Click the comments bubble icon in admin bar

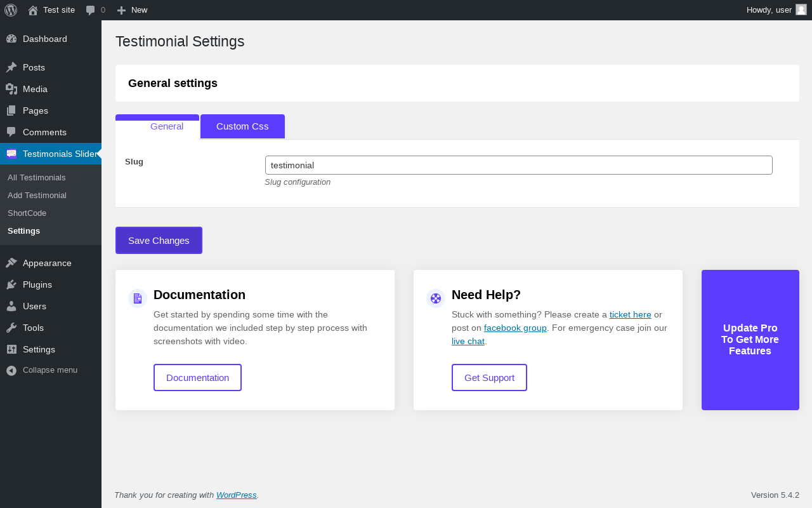(x=91, y=10)
